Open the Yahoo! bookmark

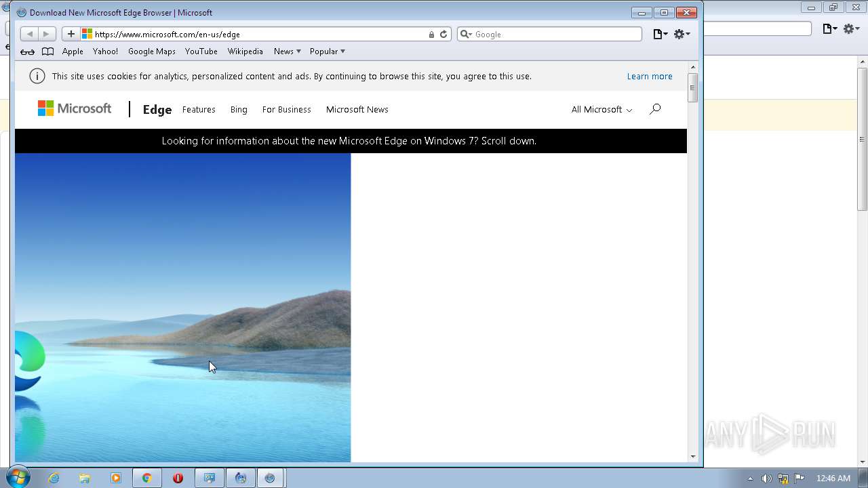pyautogui.click(x=105, y=52)
